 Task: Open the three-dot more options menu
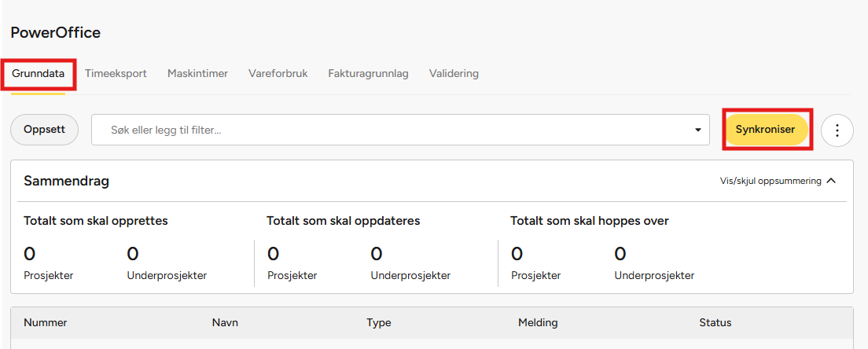click(x=837, y=130)
